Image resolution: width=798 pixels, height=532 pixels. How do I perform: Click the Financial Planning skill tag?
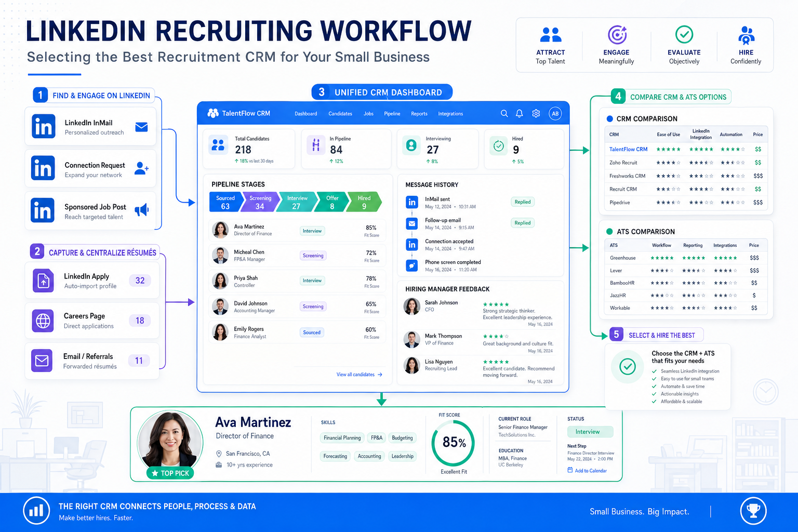[342, 438]
